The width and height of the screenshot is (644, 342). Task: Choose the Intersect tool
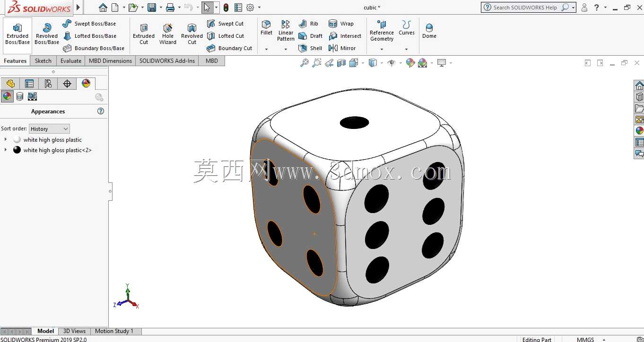coord(345,36)
